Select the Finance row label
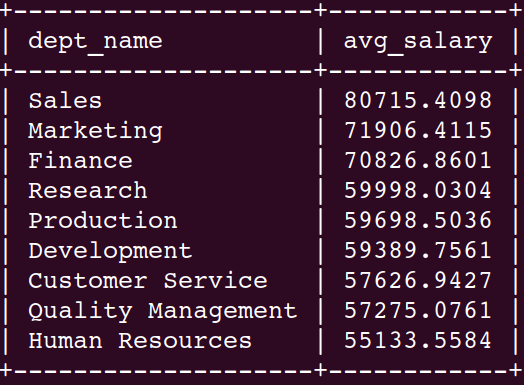The width and height of the screenshot is (524, 385). point(81,160)
